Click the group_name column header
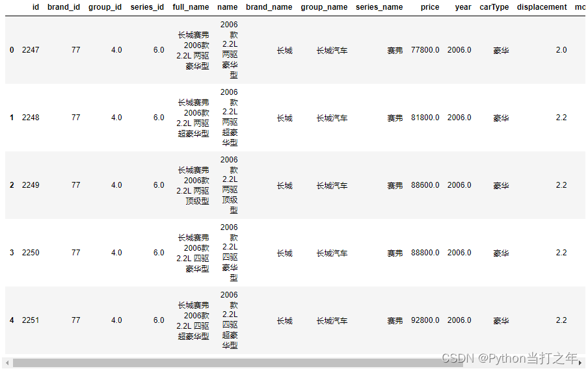The height and width of the screenshot is (371, 588). point(324,7)
